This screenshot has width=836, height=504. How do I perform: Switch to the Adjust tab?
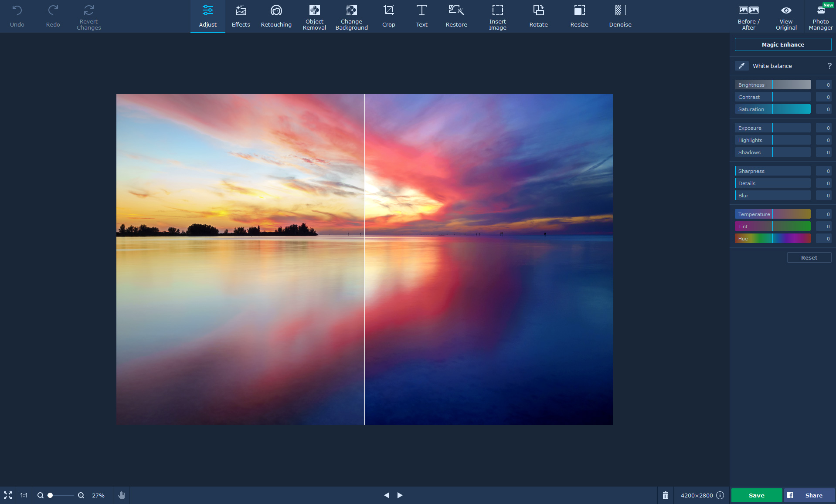pos(207,17)
